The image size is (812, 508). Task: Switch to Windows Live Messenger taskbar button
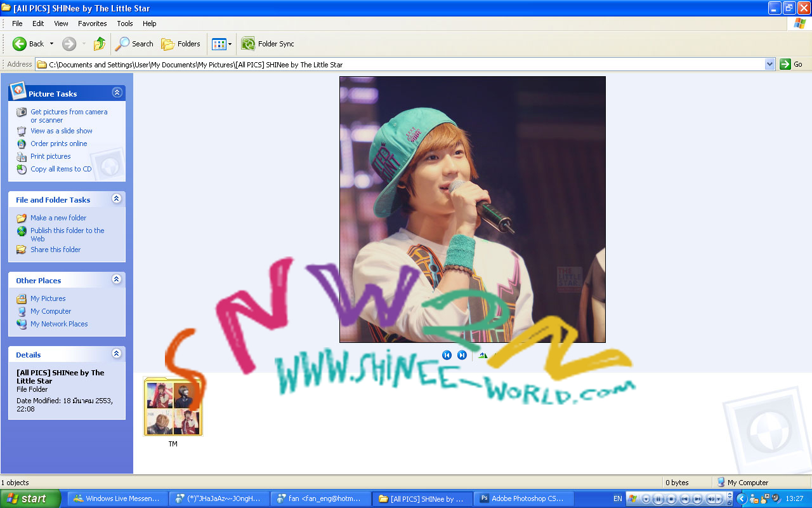[x=118, y=498]
